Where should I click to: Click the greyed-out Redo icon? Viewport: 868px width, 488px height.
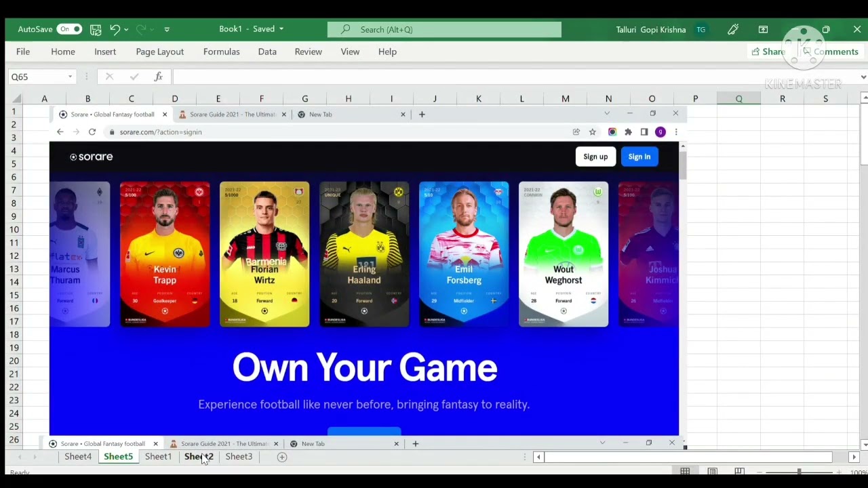[141, 29]
